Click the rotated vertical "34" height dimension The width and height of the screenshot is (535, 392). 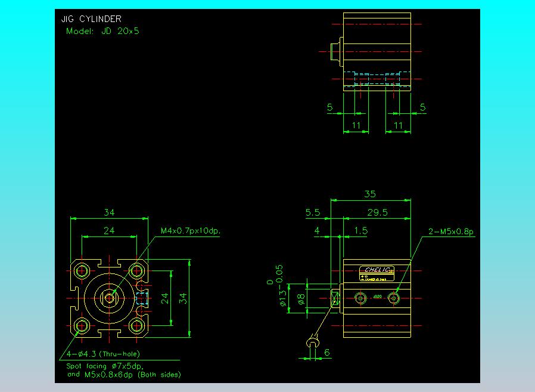(183, 298)
